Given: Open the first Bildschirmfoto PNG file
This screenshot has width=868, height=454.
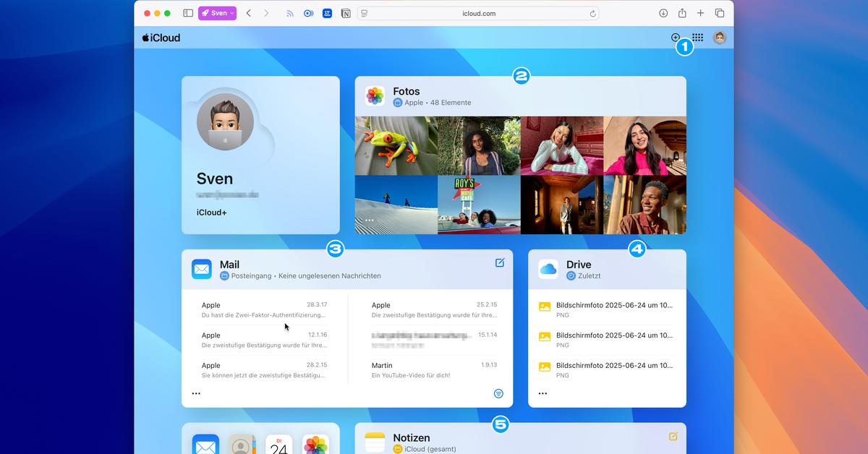Looking at the screenshot, I should coord(607,309).
